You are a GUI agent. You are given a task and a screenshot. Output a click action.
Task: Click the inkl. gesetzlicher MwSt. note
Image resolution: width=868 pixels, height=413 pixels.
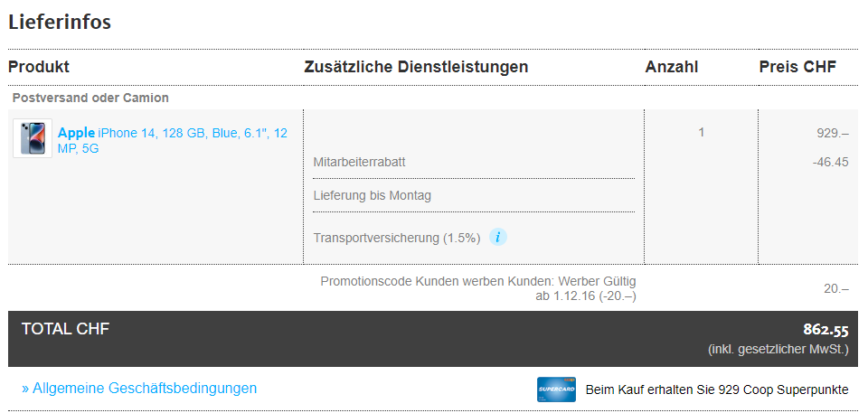(x=778, y=350)
